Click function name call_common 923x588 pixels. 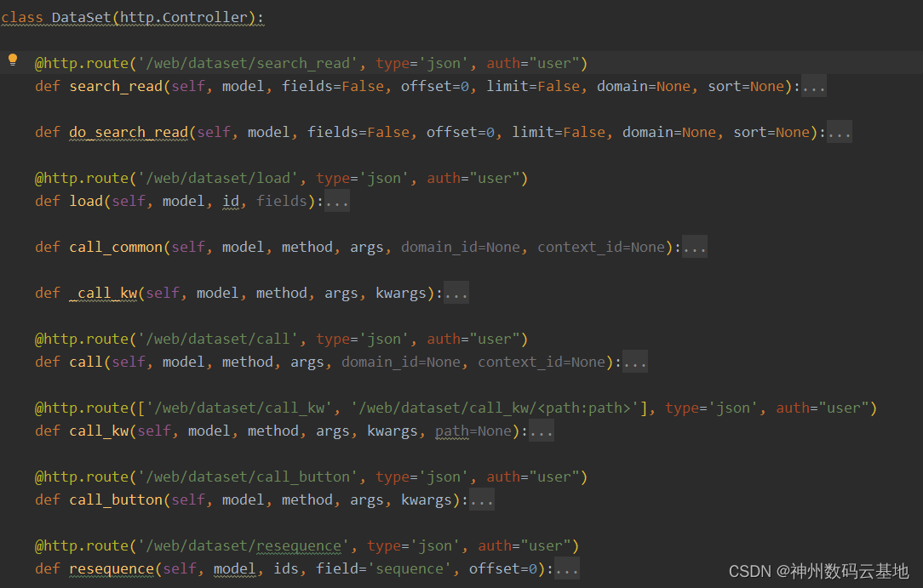pyautogui.click(x=116, y=247)
